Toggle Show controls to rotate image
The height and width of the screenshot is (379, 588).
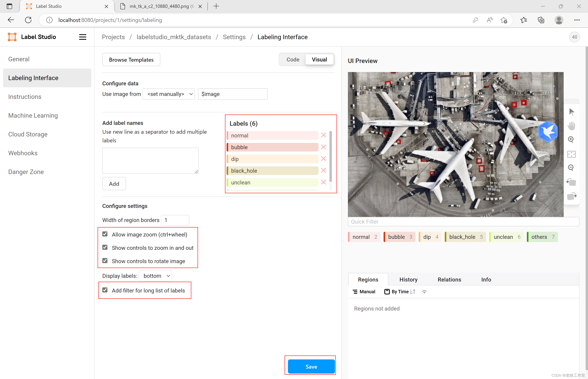tap(105, 261)
